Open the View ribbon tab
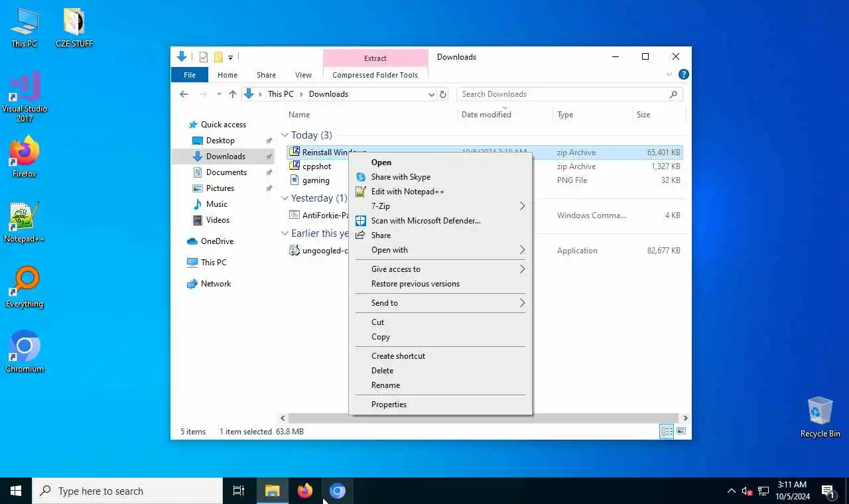The height and width of the screenshot is (504, 849). click(x=303, y=75)
